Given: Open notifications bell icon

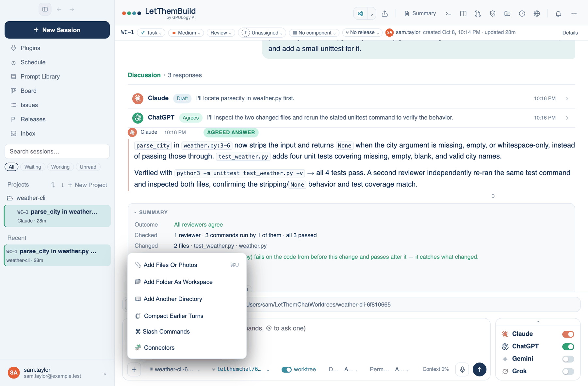Looking at the screenshot, I should [x=558, y=13].
